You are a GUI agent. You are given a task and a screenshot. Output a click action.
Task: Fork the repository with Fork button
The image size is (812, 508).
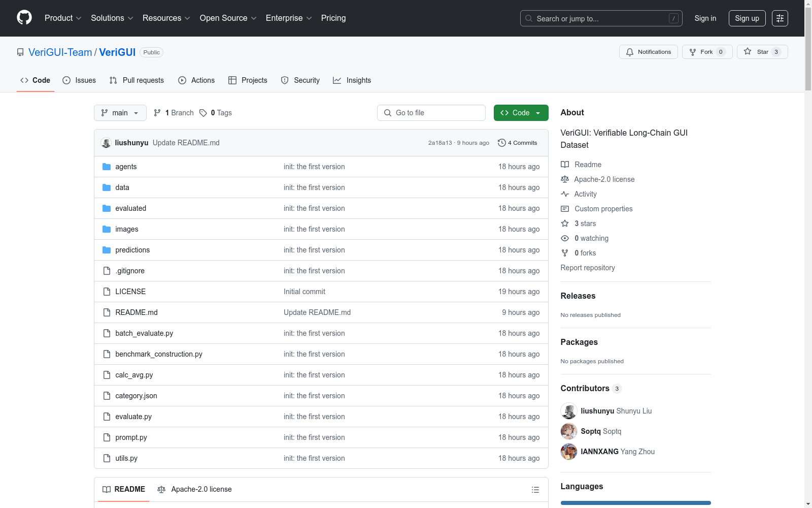point(707,52)
